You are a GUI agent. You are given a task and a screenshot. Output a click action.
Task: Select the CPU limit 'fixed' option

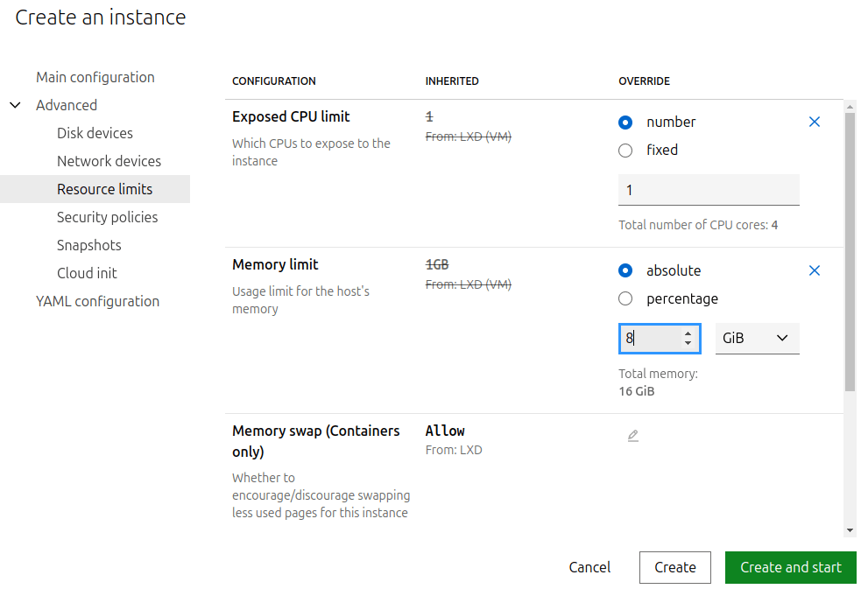[625, 151]
